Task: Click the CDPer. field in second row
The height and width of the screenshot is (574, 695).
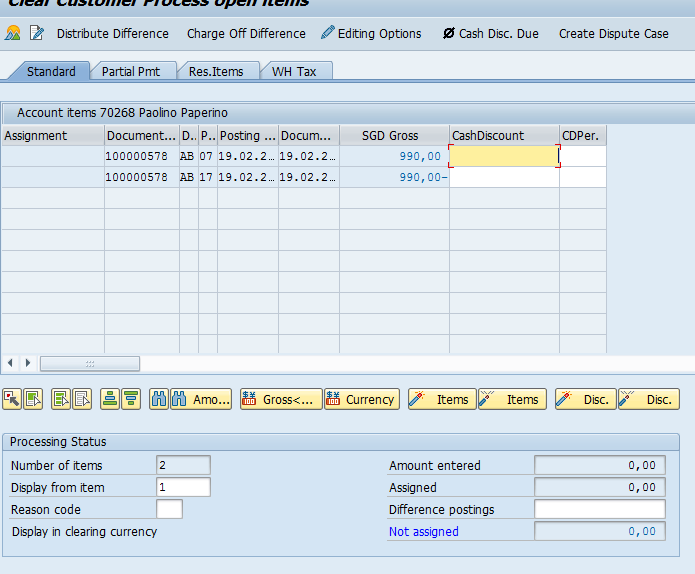Action: [583, 177]
